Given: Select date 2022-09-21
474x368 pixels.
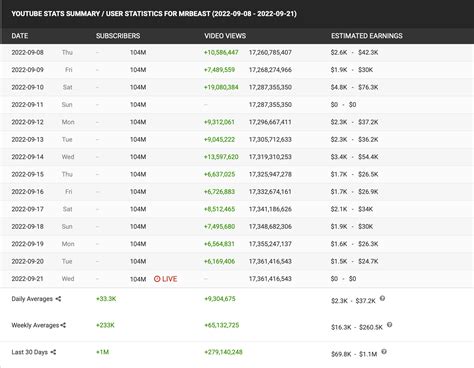Looking at the screenshot, I should pos(27,279).
